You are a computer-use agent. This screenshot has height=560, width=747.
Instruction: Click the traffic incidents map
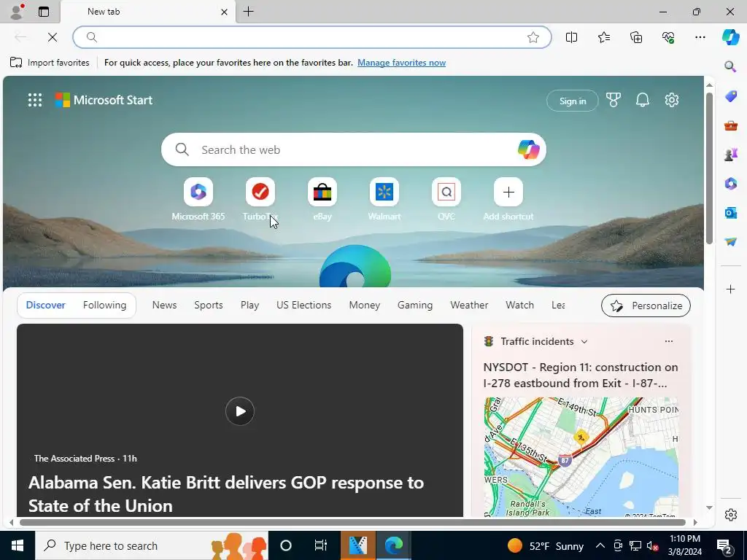pos(581,457)
